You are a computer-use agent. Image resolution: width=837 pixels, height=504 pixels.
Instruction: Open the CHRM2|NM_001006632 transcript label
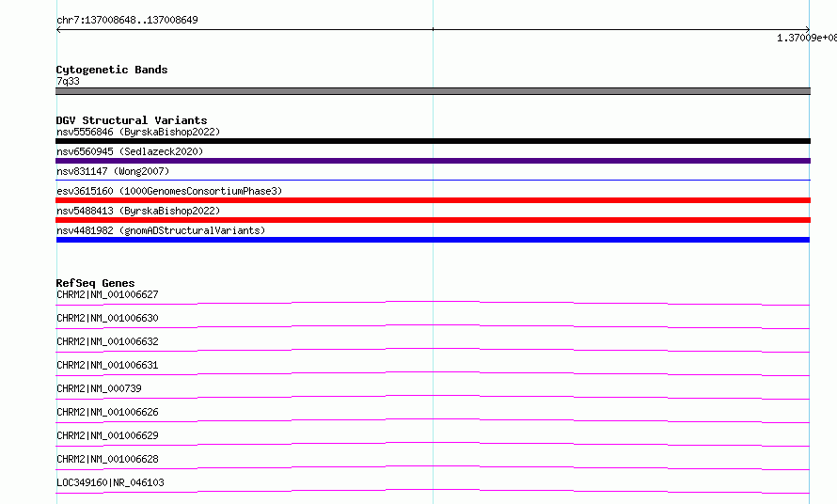click(107, 341)
